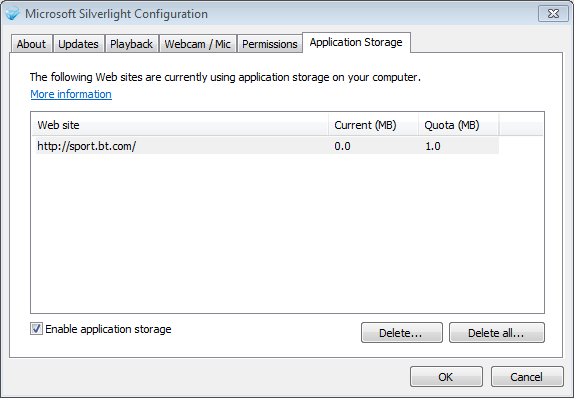Sort by the Current (MB) column header
Image resolution: width=574 pixels, height=398 pixels.
tap(373, 125)
